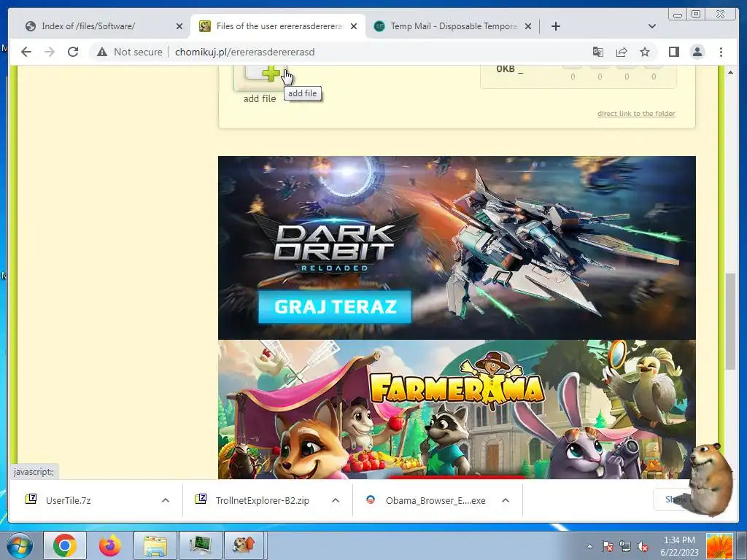The image size is (747, 560).
Task: Open the UserTile.7z download
Action: pos(68,500)
